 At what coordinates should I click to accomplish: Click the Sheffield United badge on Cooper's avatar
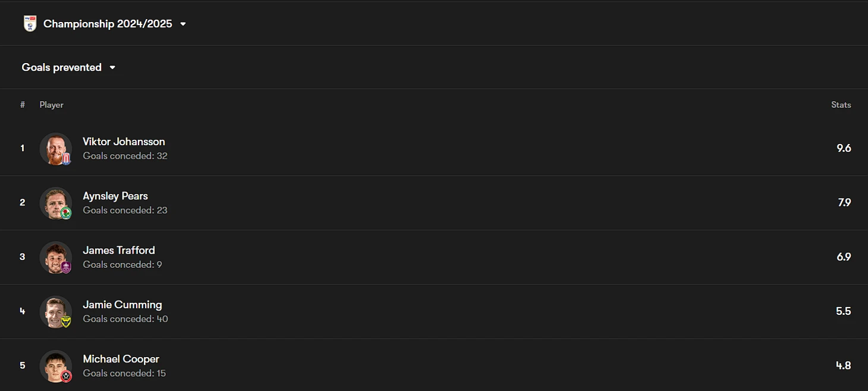click(66, 376)
